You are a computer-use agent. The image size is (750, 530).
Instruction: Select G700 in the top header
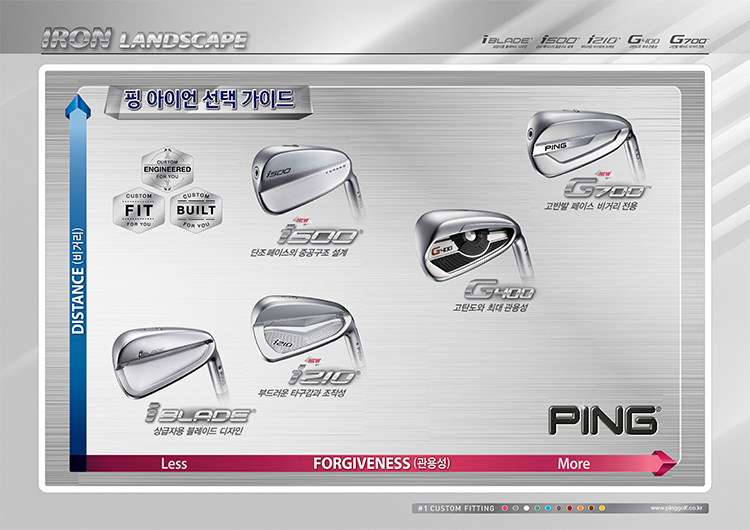point(689,40)
